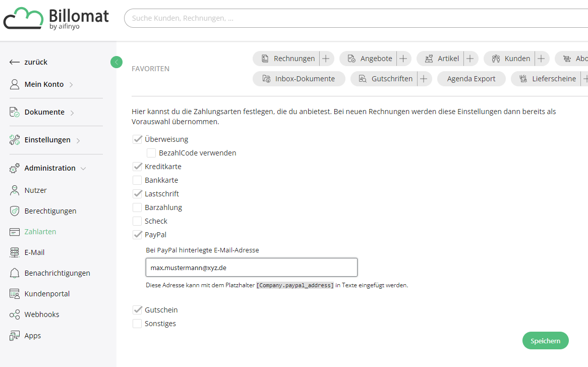
Task: Check the Scheck checkbox
Action: click(x=137, y=221)
